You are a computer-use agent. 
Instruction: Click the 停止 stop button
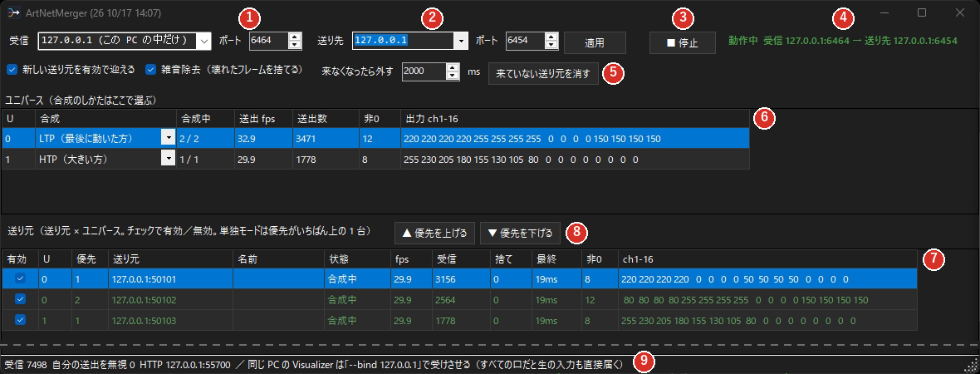[682, 42]
